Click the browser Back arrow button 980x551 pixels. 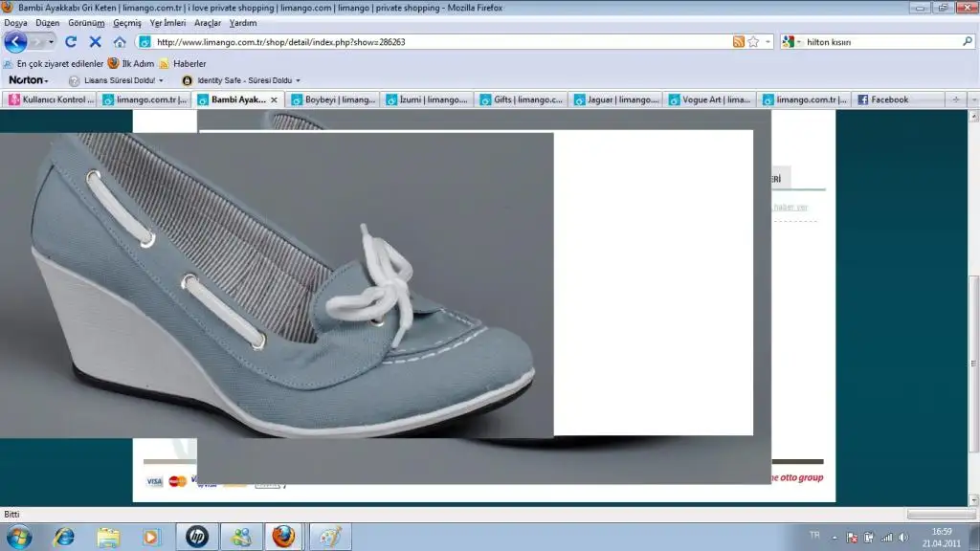click(x=16, y=42)
